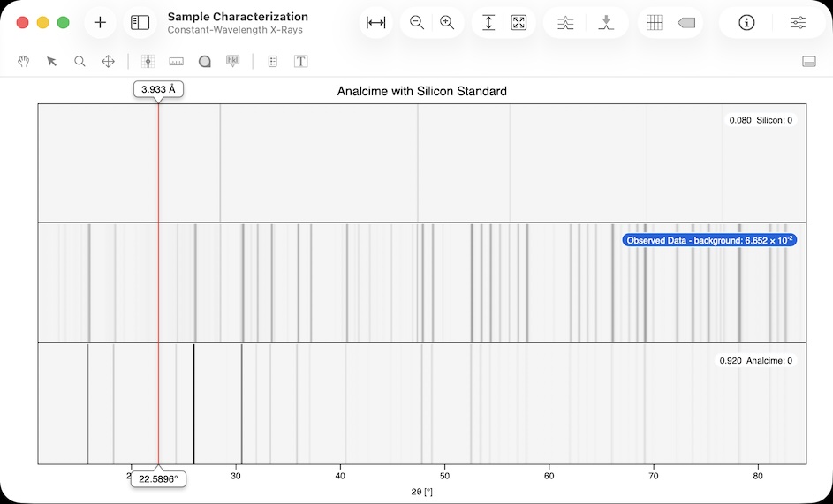Toggle the bottom panel button
The width and height of the screenshot is (833, 504).
pos(808,62)
